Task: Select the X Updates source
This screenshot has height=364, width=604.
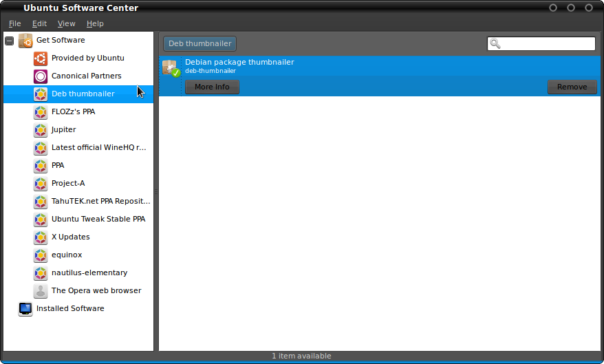Action: pos(70,237)
